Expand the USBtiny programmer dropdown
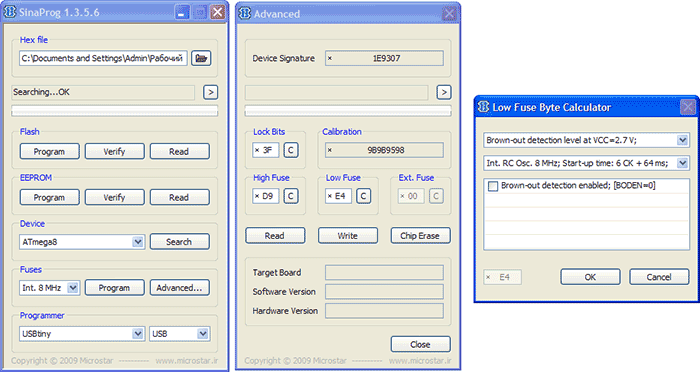Screen dimensions: 700x372 [138, 334]
